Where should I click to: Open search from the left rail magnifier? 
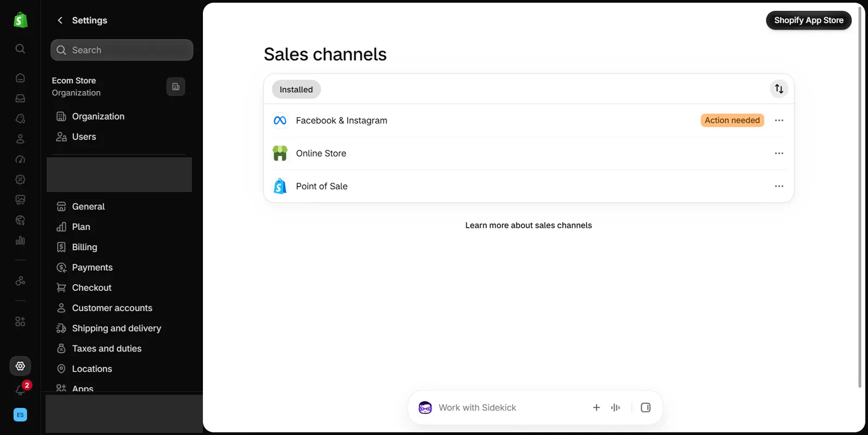[21, 49]
